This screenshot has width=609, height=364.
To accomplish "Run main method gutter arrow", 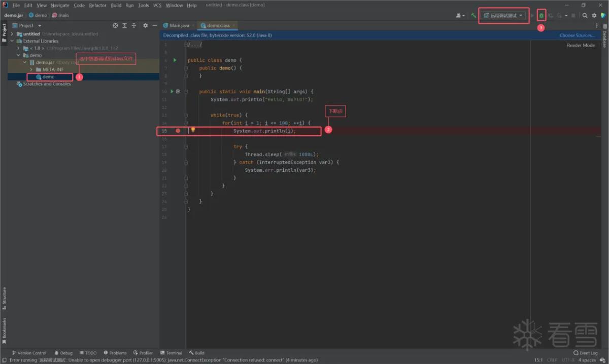I will [x=172, y=91].
